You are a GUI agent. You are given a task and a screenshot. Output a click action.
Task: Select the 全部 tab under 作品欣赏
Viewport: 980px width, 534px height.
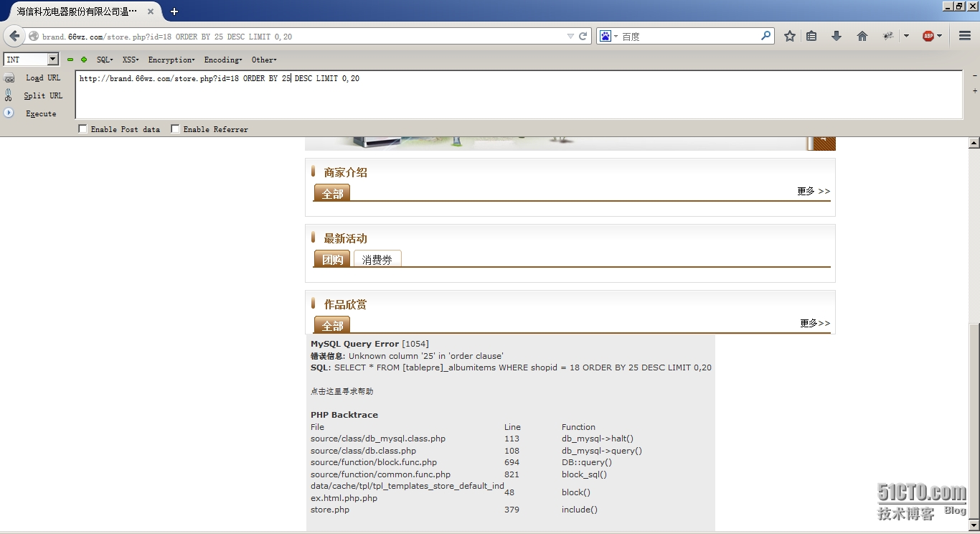pos(332,325)
